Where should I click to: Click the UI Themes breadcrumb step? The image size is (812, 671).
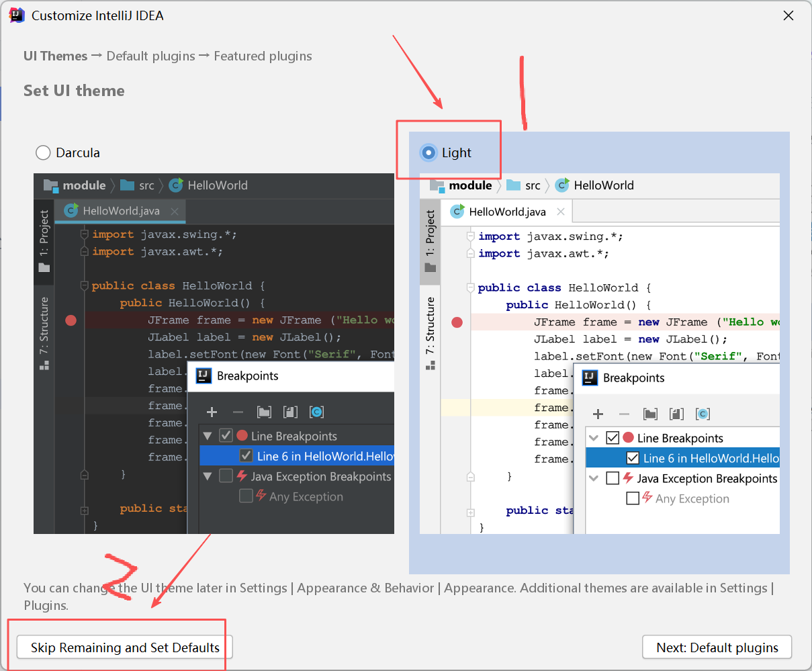point(55,56)
